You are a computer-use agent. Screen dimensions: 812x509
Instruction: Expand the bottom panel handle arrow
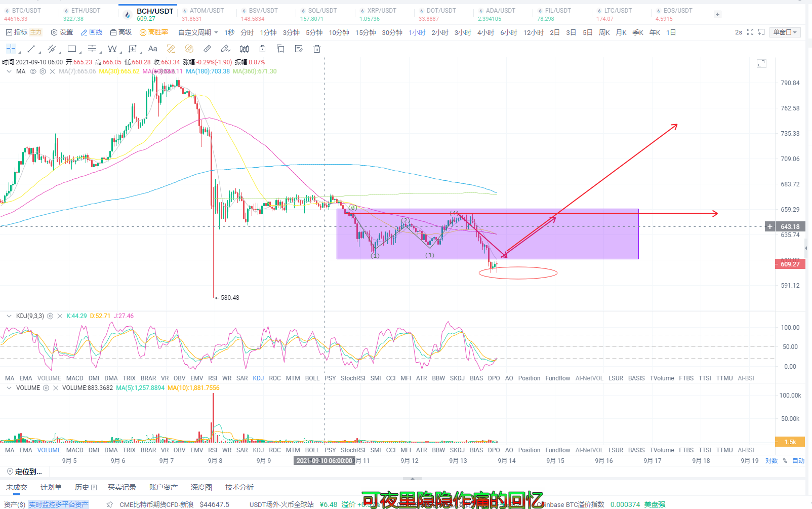pyautogui.click(x=413, y=478)
